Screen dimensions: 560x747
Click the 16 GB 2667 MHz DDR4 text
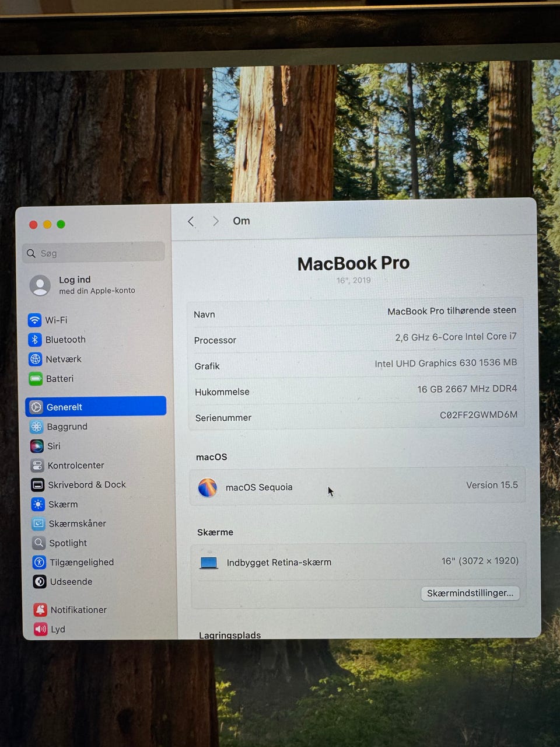coord(467,389)
